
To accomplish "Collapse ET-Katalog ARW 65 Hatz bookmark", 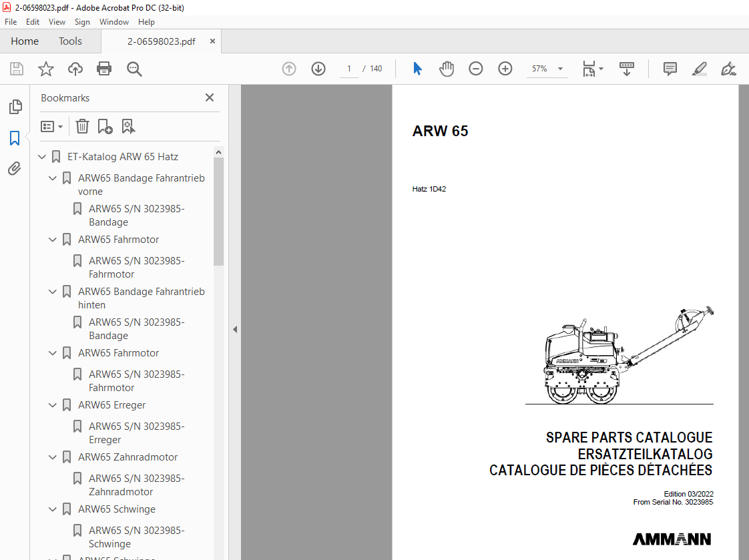I will [42, 157].
